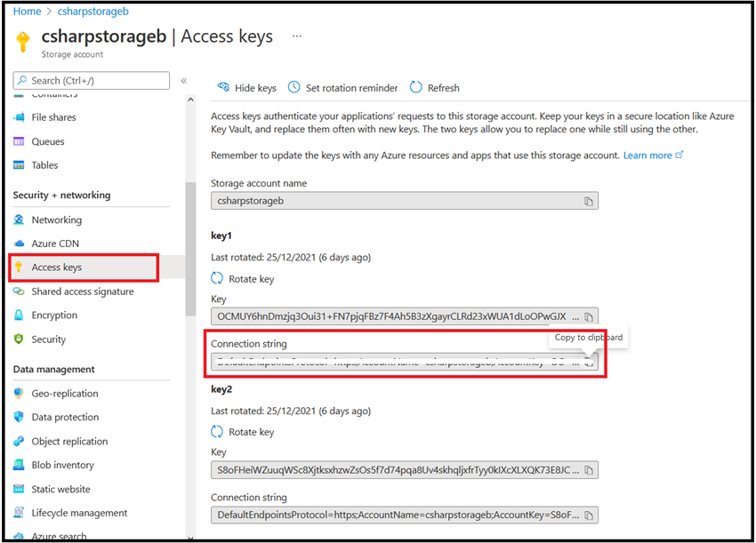Refresh the access keys page
The width and height of the screenshot is (756, 543).
[x=435, y=87]
